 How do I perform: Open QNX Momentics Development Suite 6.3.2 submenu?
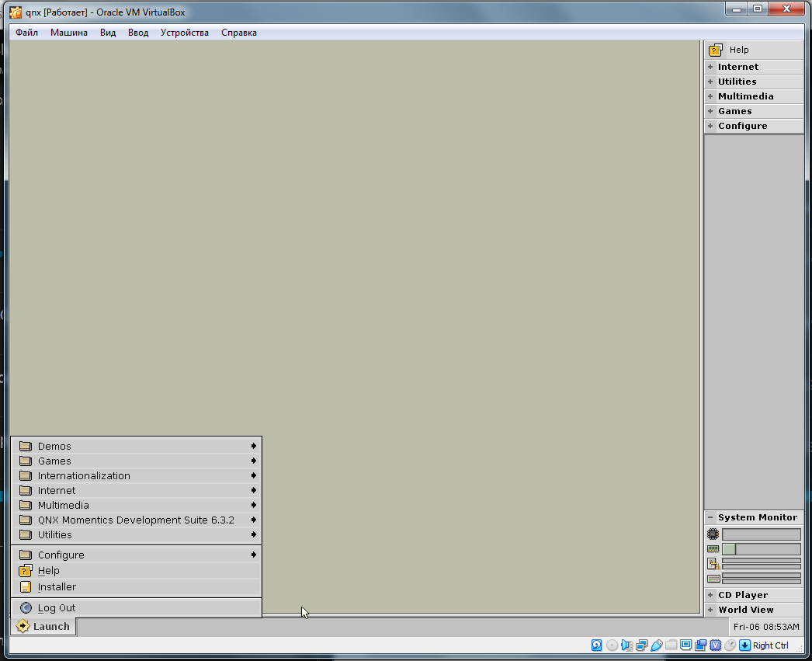[136, 520]
